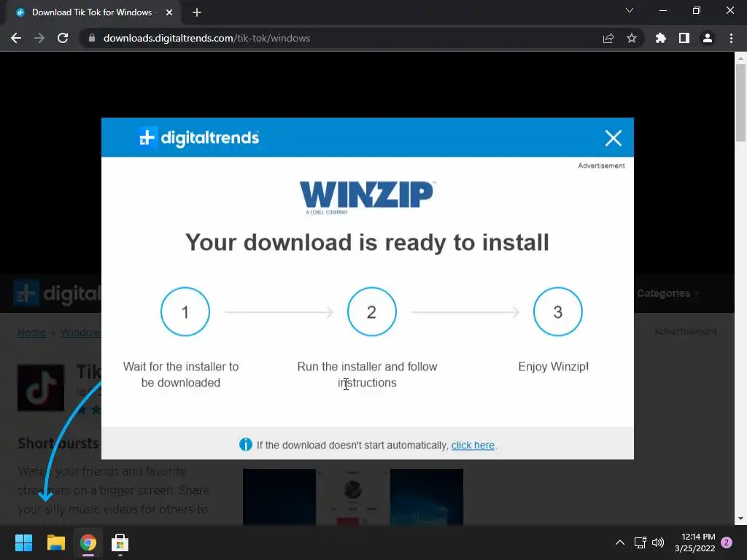The height and width of the screenshot is (560, 747).
Task: Click 'Run the installer and follow instructions' text
Action: [367, 375]
